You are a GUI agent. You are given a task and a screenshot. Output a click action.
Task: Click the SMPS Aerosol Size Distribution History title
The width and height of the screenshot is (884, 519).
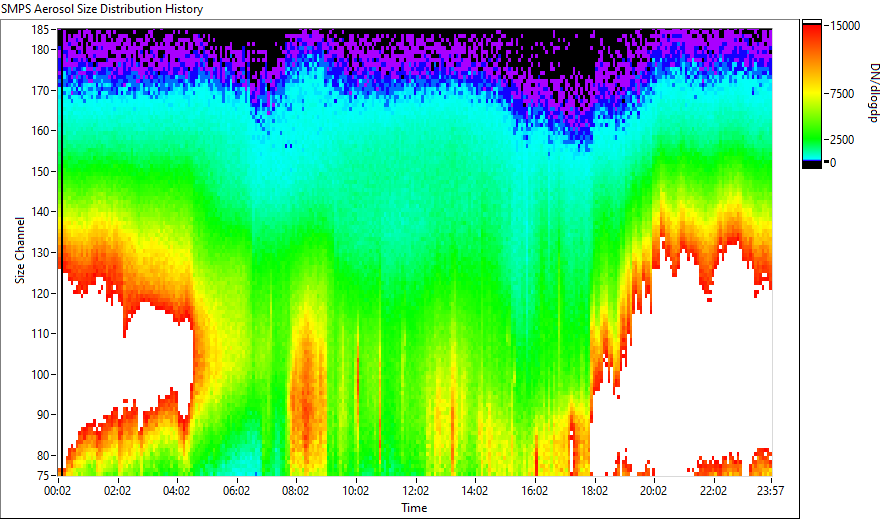[x=102, y=9]
